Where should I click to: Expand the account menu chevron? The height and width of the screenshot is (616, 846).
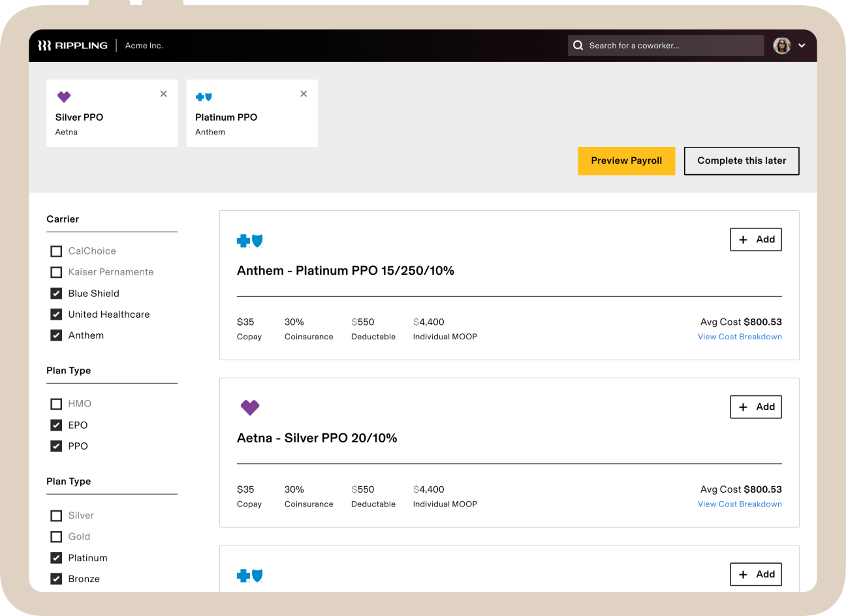(802, 46)
